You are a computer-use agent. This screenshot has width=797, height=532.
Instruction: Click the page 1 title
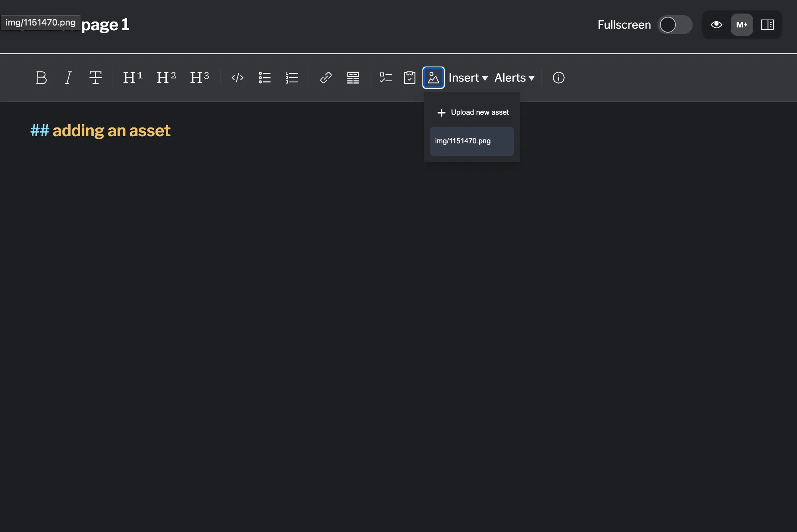point(105,25)
